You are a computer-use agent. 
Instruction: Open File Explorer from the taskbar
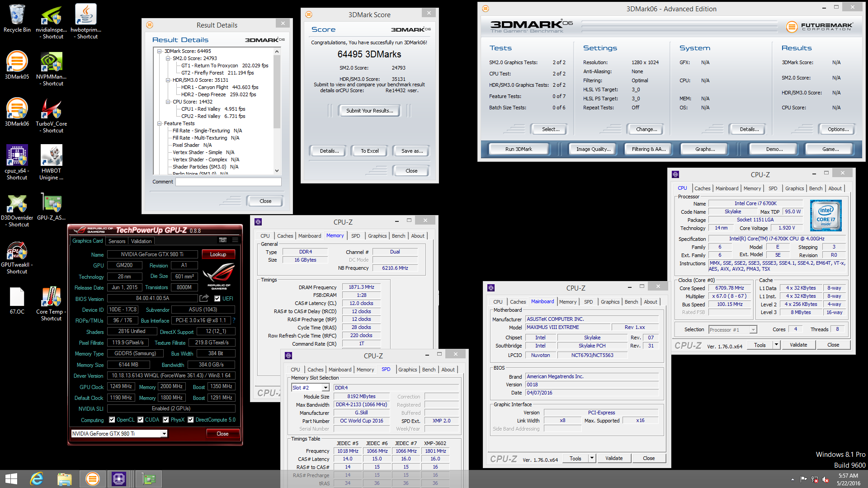64,479
